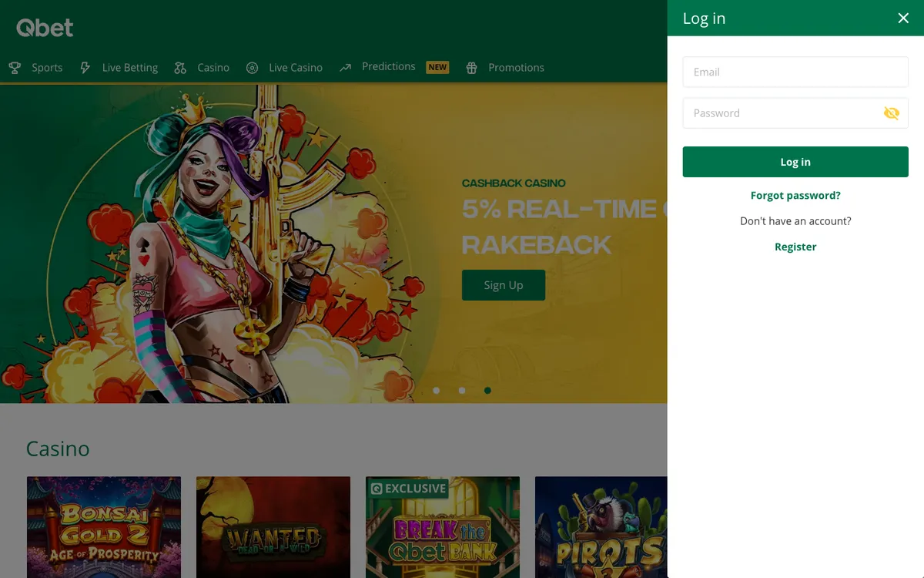Focus the Password input field
This screenshot has height=578, width=924.
(x=795, y=113)
